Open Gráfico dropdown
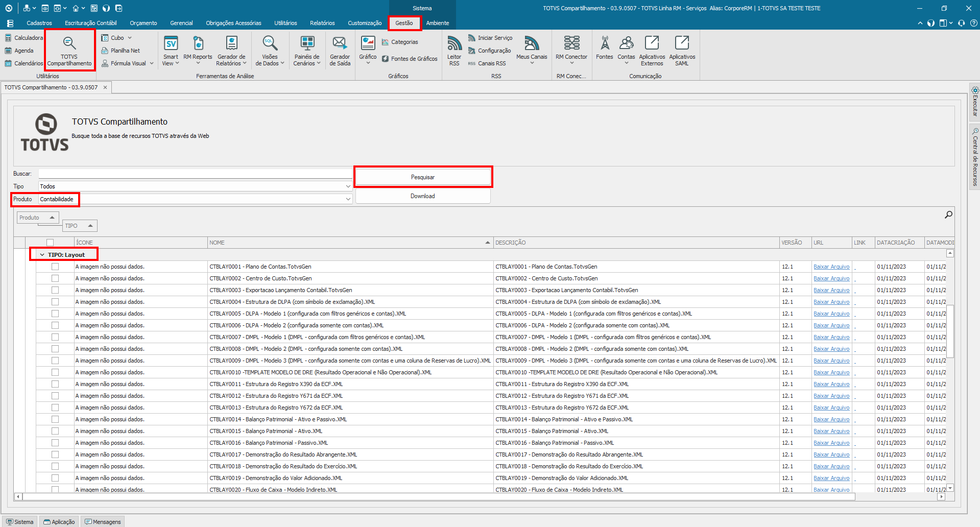The image size is (980, 527). pyautogui.click(x=368, y=50)
